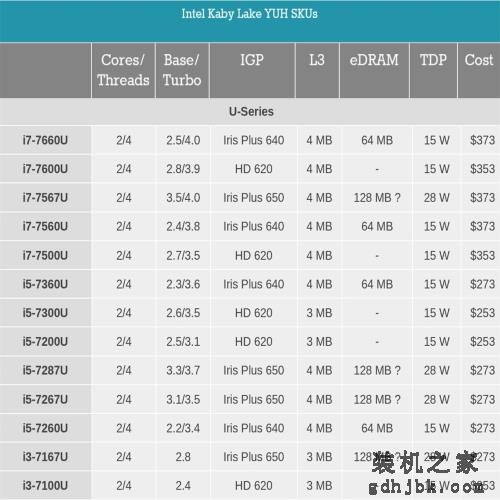This screenshot has width=500, height=500.
Task: Click Iris Plus 640 in the i7-7660U row
Action: pyautogui.click(x=254, y=140)
